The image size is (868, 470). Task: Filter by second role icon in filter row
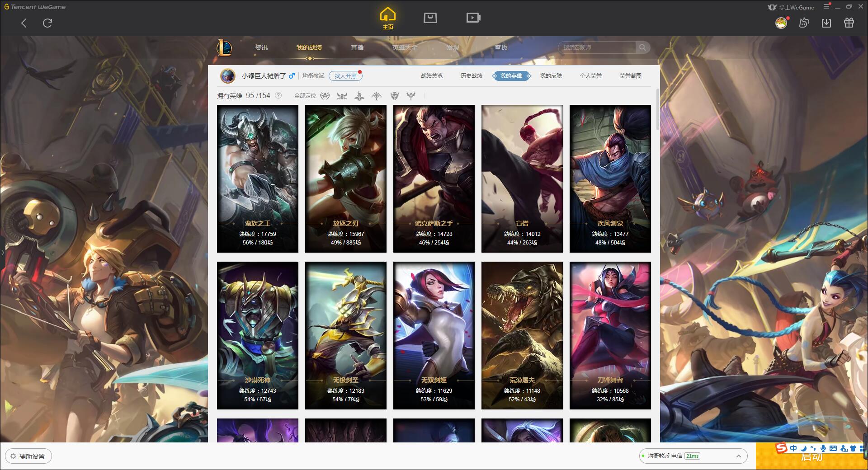pyautogui.click(x=342, y=96)
